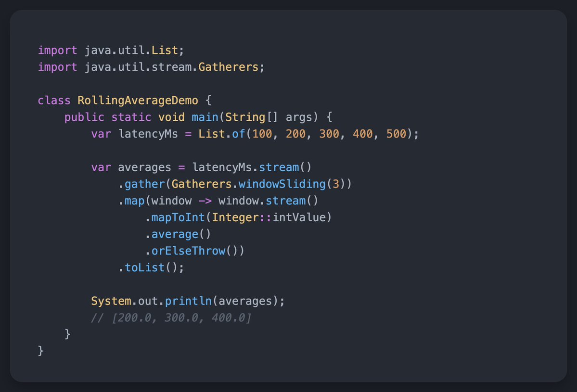577x392 pixels.
Task: Click the 'average' method call
Action: (x=175, y=234)
